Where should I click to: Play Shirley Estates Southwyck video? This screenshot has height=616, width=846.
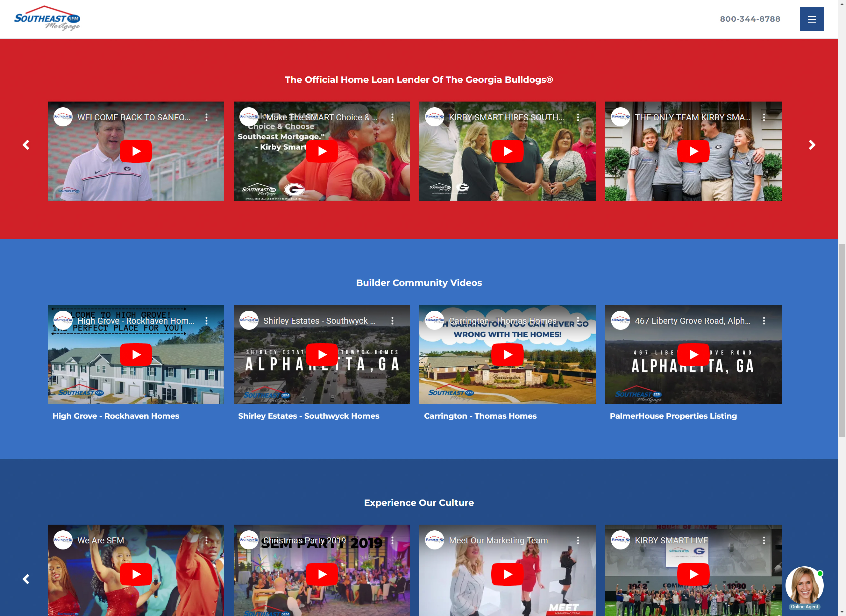click(322, 354)
